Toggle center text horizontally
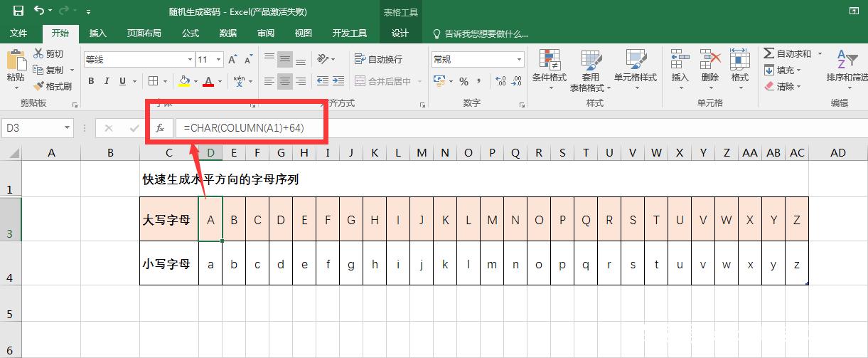 285,81
